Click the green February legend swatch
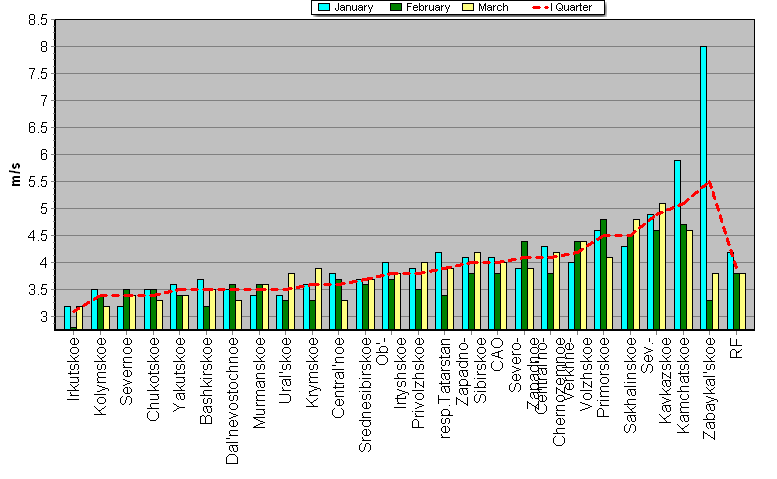 (396, 7)
